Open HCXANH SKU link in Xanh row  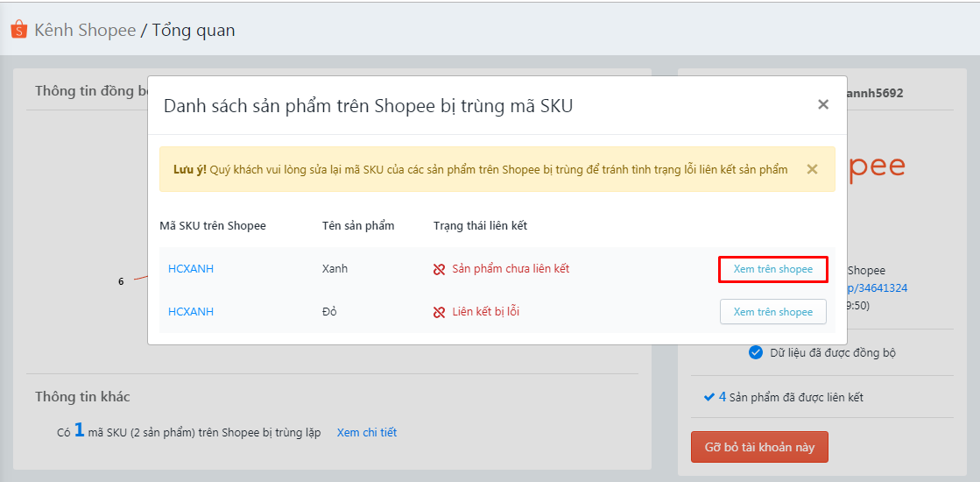191,269
